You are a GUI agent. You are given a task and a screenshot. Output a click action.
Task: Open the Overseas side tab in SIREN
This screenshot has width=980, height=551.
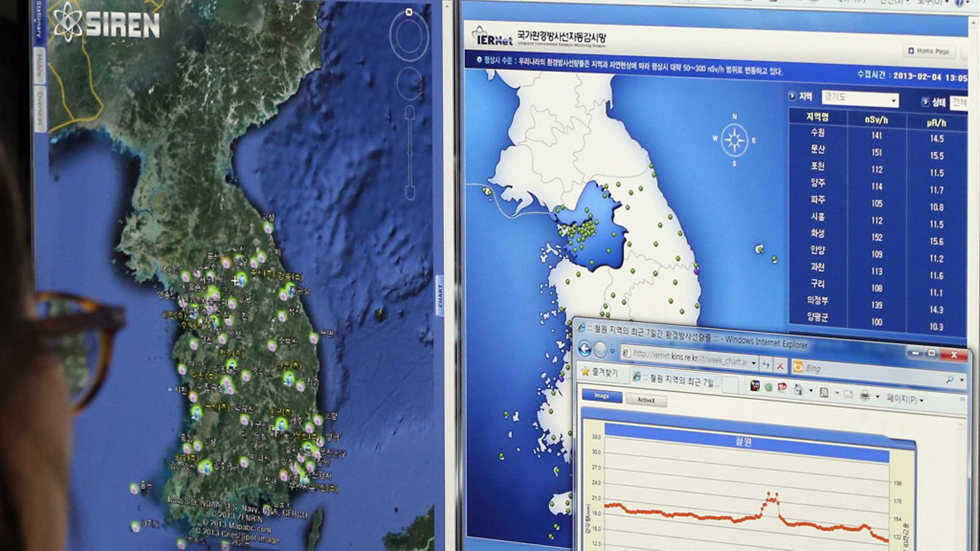click(x=40, y=109)
